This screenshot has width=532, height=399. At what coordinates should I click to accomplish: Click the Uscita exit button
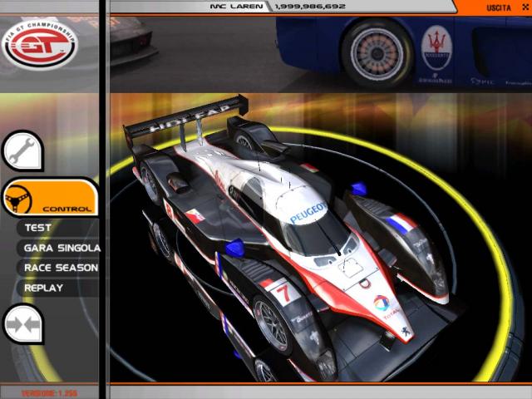[x=499, y=7]
